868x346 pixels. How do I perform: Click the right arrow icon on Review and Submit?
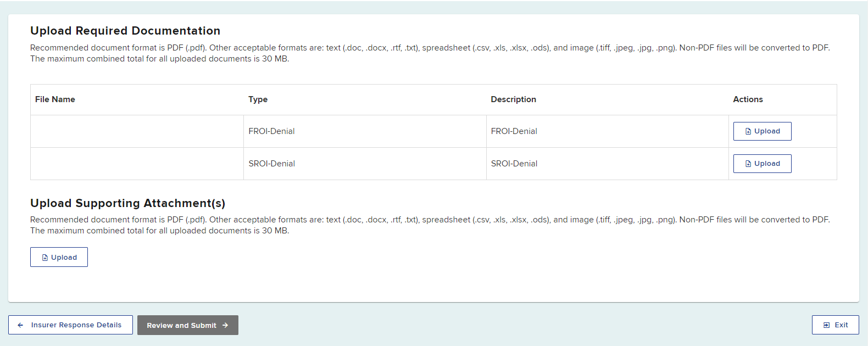[225, 325]
